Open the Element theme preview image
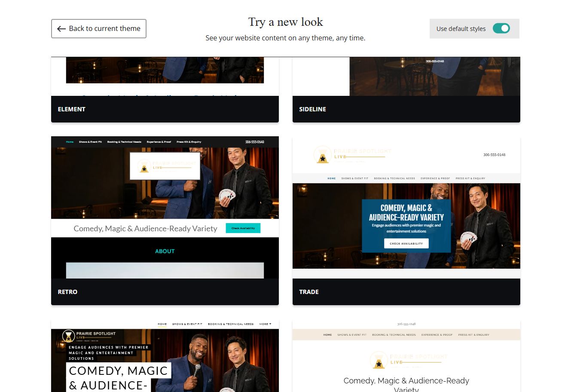The image size is (571, 392). coord(165,77)
